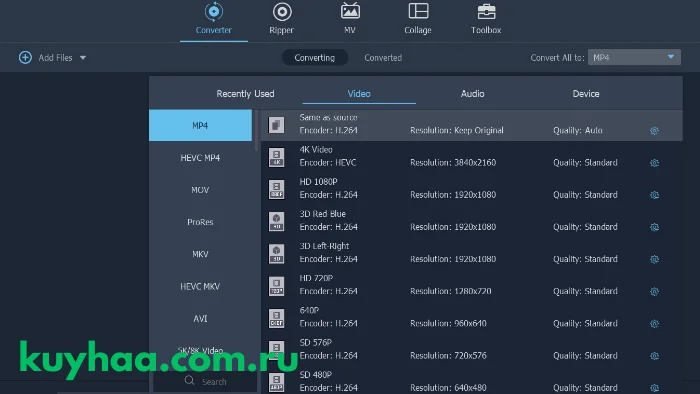The width and height of the screenshot is (700, 394).
Task: Click the format Search field
Action: tap(205, 382)
